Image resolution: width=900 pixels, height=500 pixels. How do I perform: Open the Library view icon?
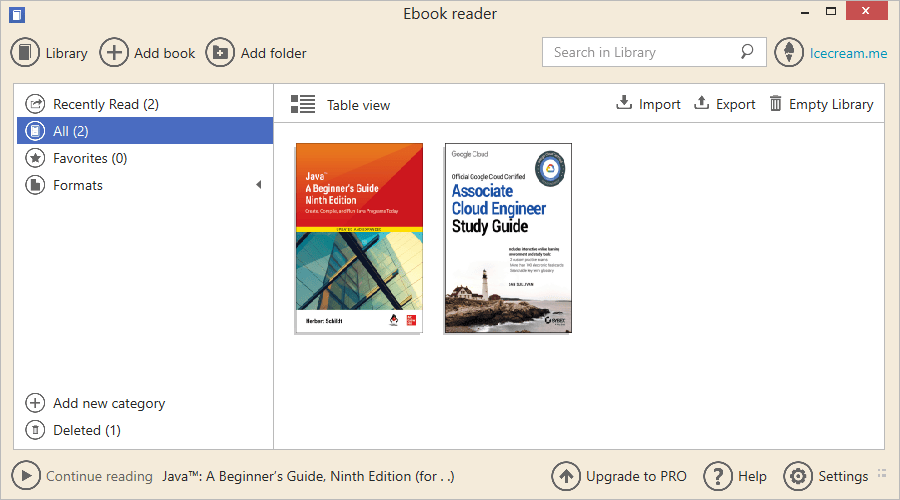pyautogui.click(x=25, y=53)
